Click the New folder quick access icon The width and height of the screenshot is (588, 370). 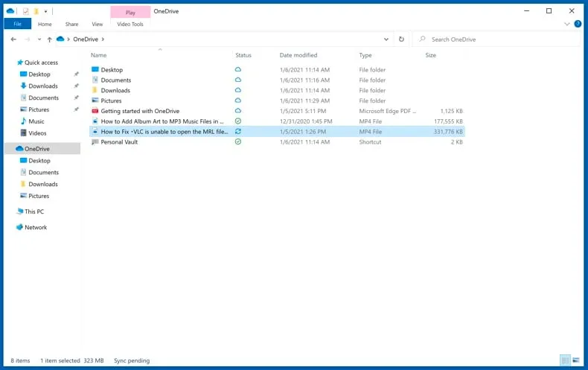pos(36,11)
